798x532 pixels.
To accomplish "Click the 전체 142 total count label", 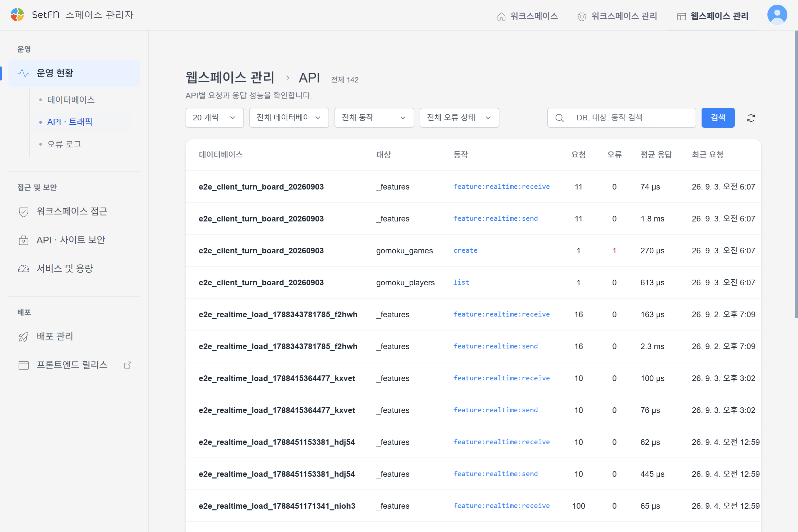I will [345, 80].
